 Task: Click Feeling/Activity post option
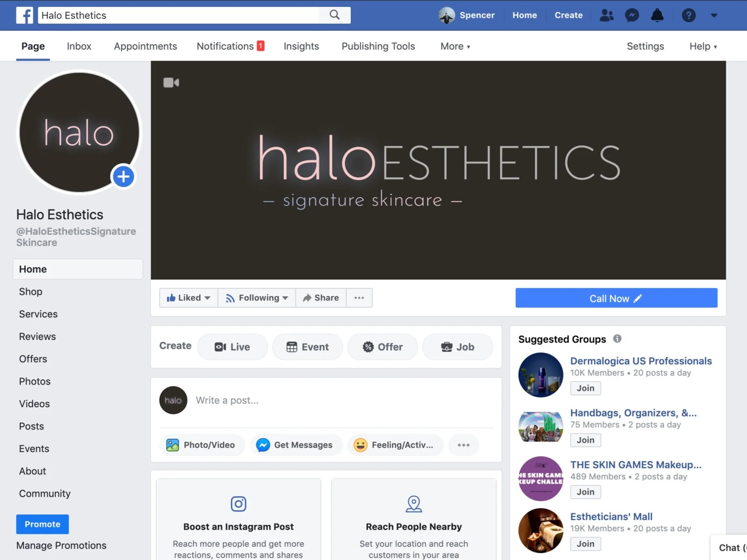tap(395, 445)
